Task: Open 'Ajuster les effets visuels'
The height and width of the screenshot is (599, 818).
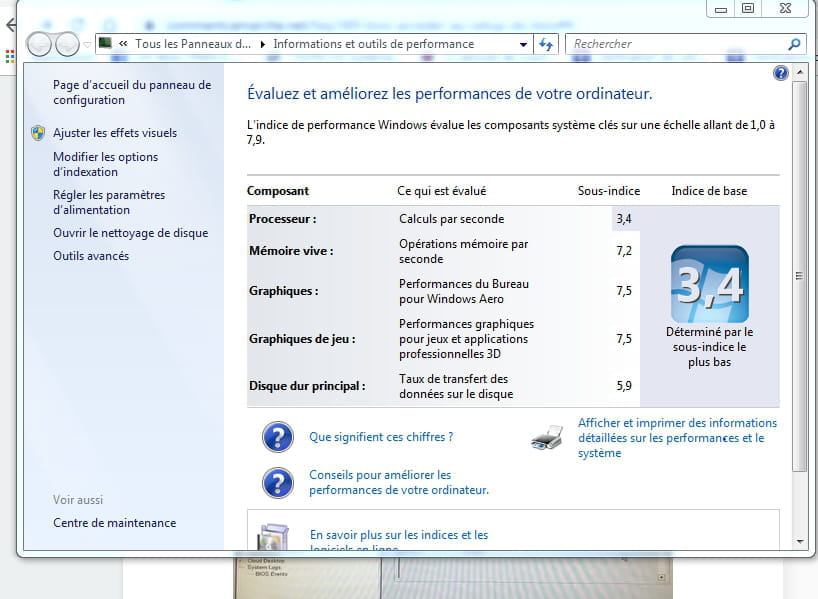Action: [115, 133]
